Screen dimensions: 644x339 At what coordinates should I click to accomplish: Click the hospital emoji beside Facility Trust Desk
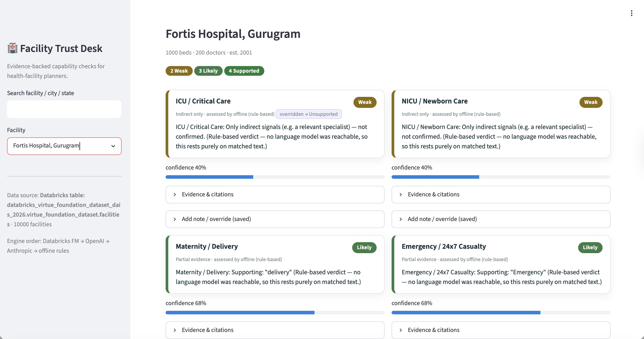12,48
